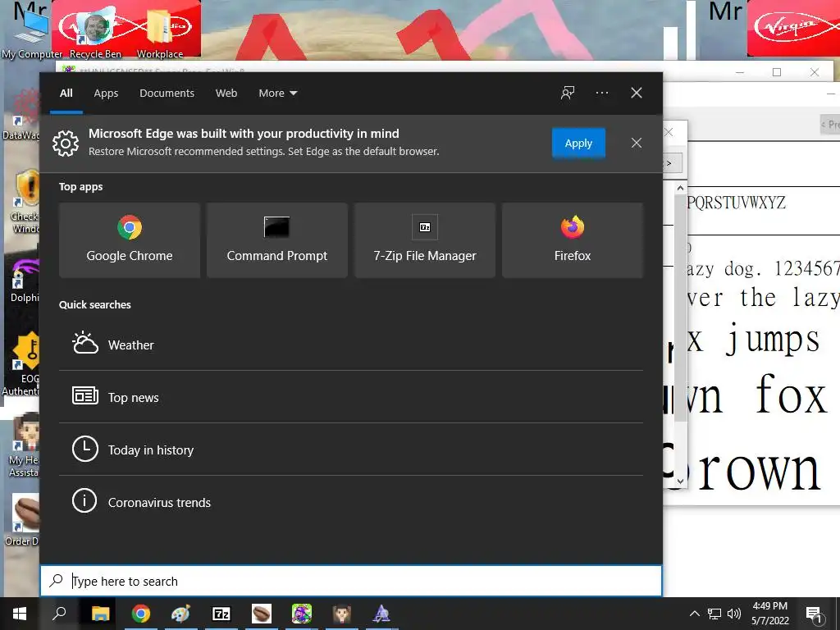Click the font preview window's vertical scrollbar thumb
This screenshot has height=630, width=840.
coord(680,308)
